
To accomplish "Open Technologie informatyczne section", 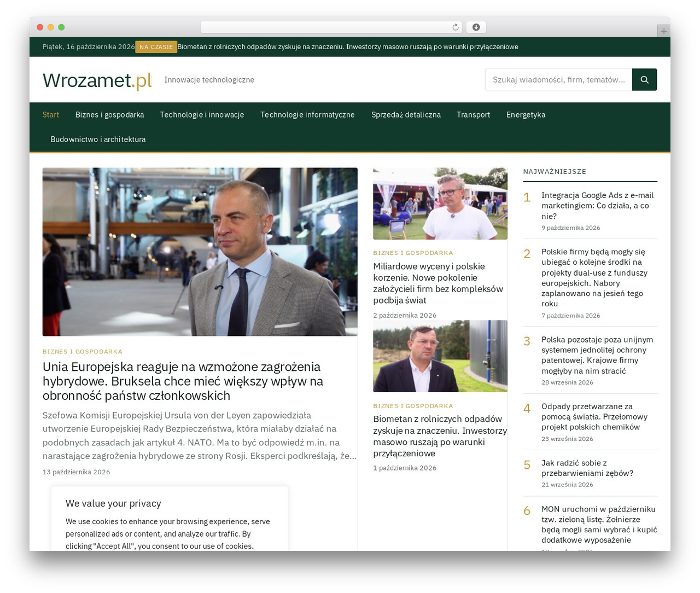I will click(307, 115).
